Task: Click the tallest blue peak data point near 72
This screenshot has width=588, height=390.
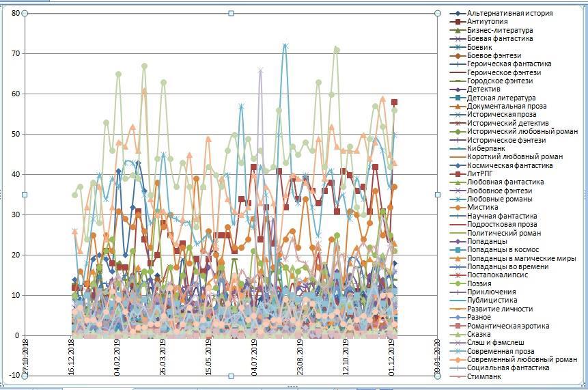Action: pos(285,46)
